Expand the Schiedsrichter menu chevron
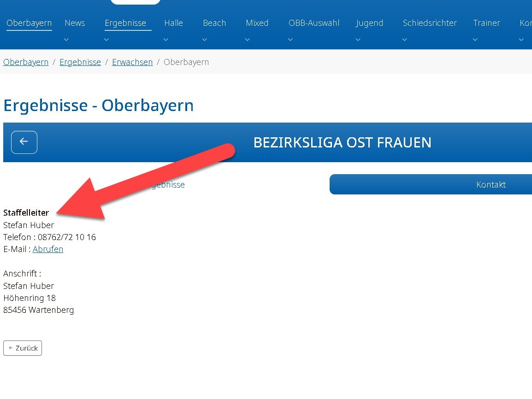 (405, 40)
